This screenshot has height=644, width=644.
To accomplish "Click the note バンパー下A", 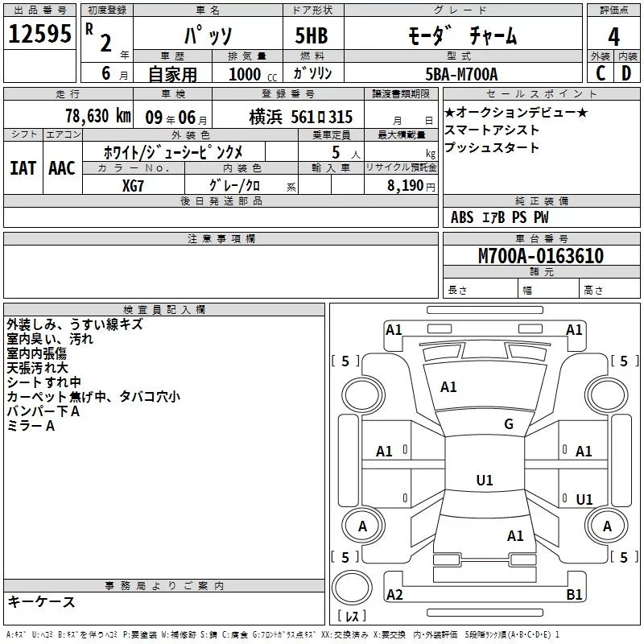I will pos(43,411).
